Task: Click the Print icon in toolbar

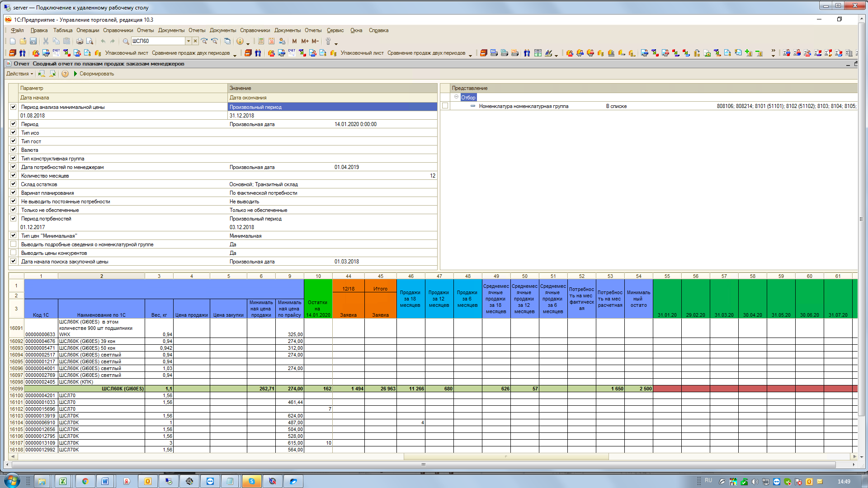Action: pos(80,41)
